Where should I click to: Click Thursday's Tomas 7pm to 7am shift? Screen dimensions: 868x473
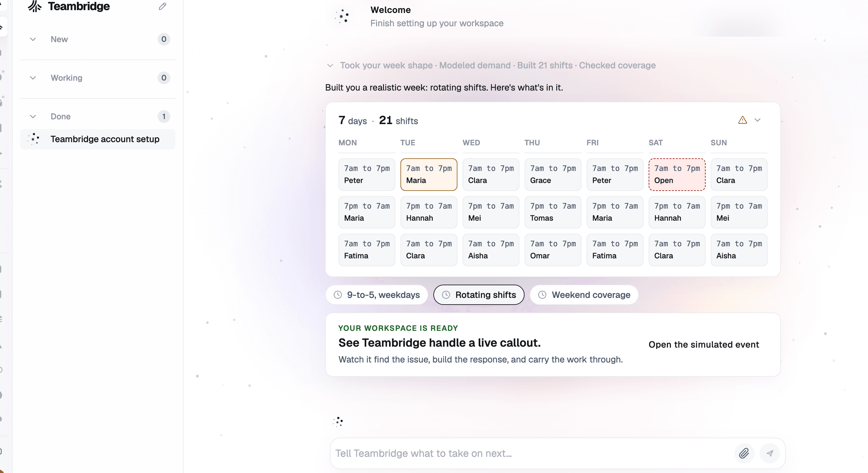[x=553, y=212]
